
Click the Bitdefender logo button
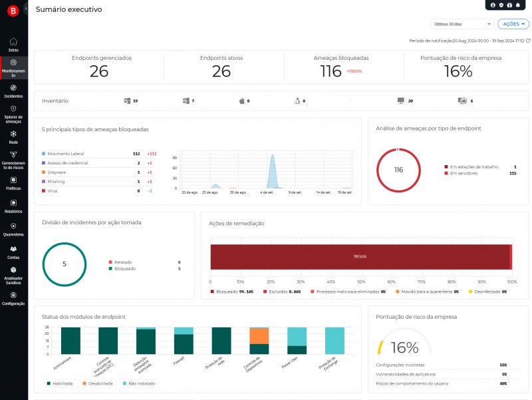click(13, 11)
